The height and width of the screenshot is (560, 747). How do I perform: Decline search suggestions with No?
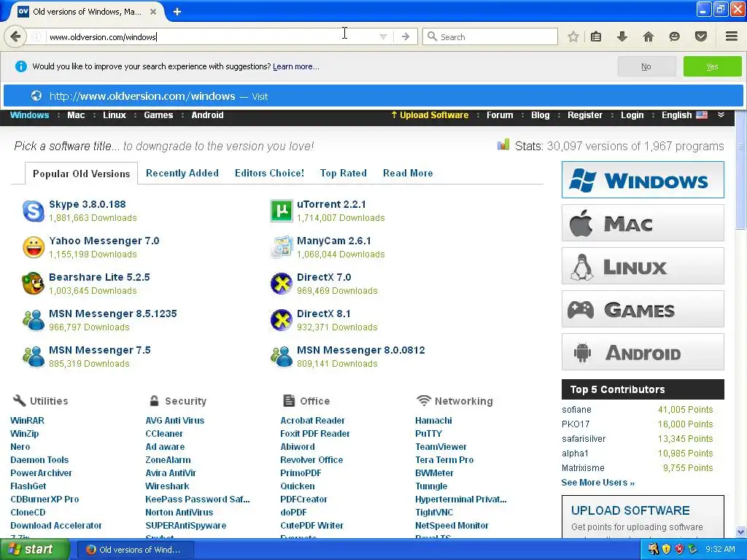[x=646, y=66]
